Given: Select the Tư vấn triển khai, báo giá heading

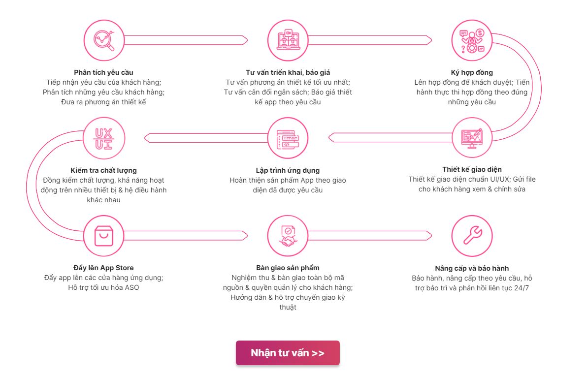Looking at the screenshot, I should [288, 72].
